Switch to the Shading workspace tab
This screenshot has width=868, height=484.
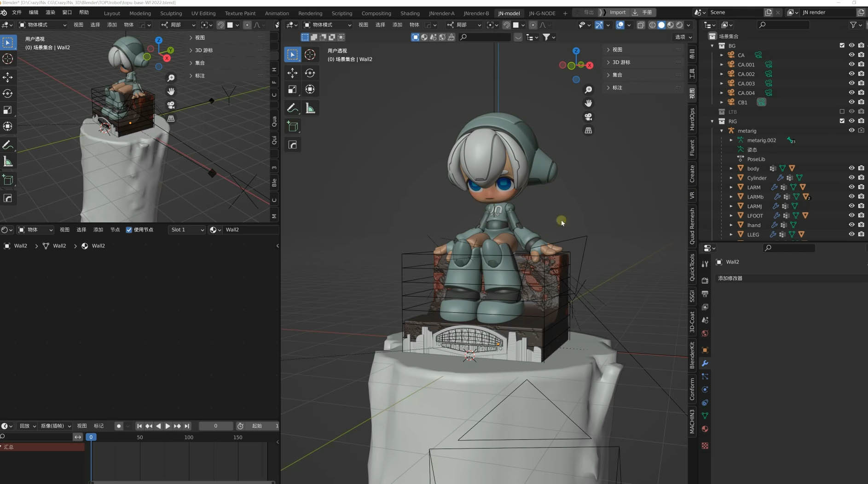pyautogui.click(x=410, y=13)
